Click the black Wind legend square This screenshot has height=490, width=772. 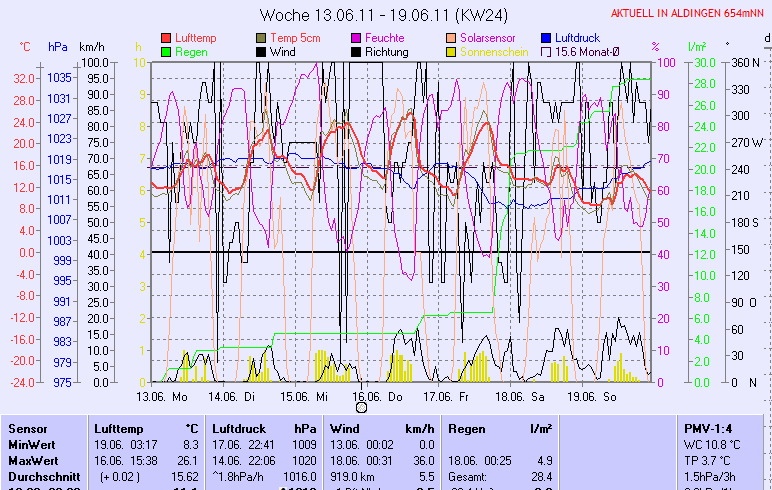(x=262, y=51)
